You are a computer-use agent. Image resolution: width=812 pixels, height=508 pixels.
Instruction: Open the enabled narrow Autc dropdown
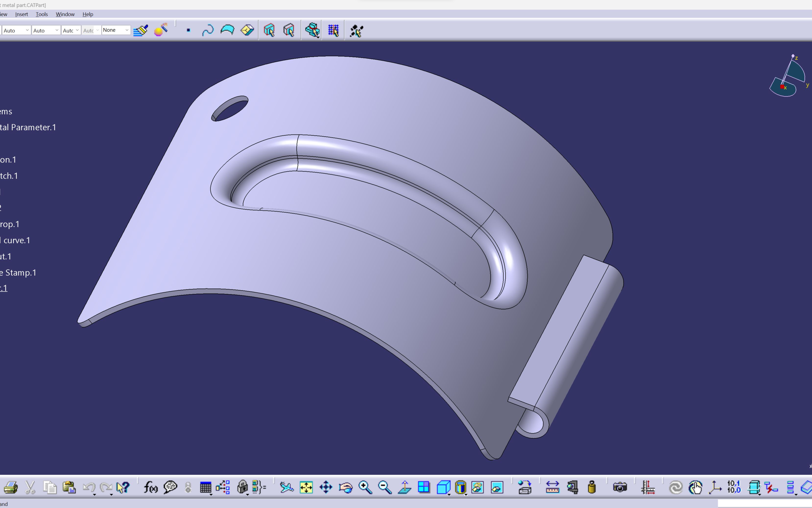pos(71,30)
